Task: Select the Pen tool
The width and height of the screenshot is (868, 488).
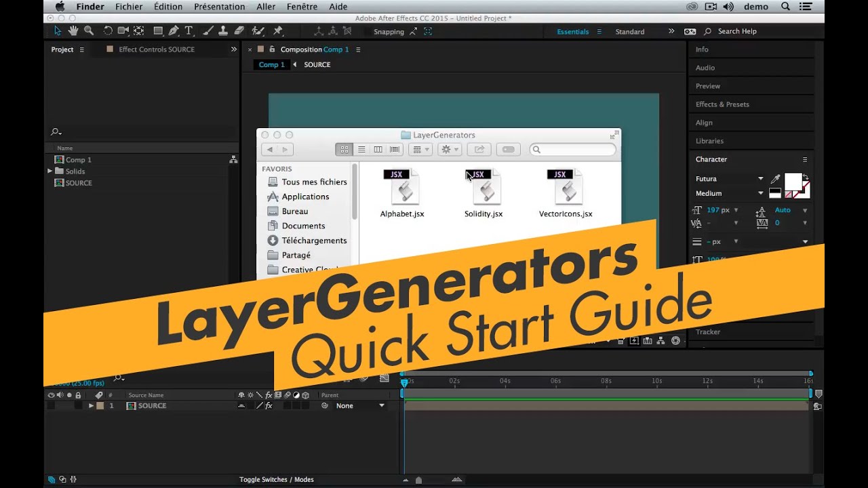Action: [x=174, y=30]
